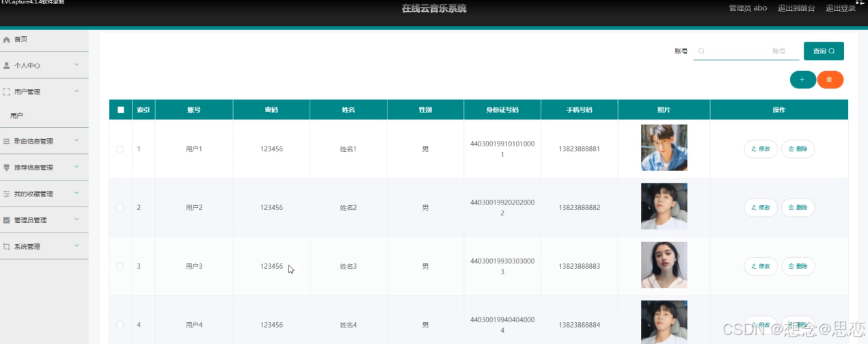Screen dimensions: 868x344
Task: Click the 姓名3 cell
Action: pos(349,267)
